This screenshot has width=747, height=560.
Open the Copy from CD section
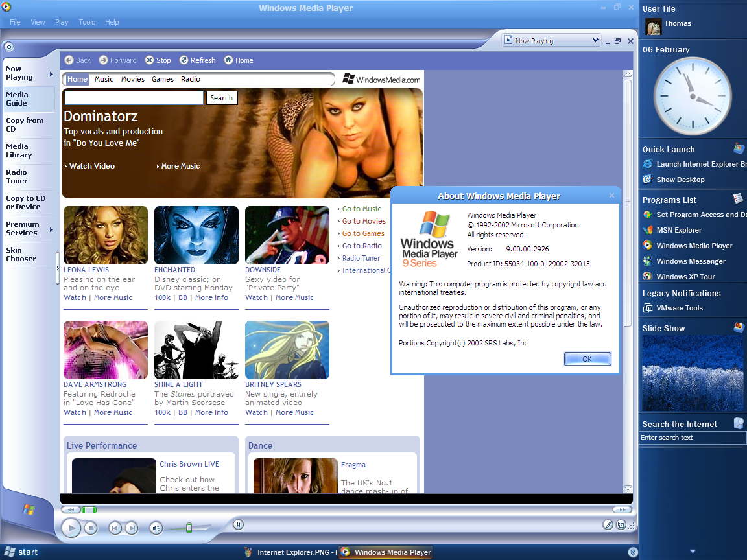click(29, 124)
